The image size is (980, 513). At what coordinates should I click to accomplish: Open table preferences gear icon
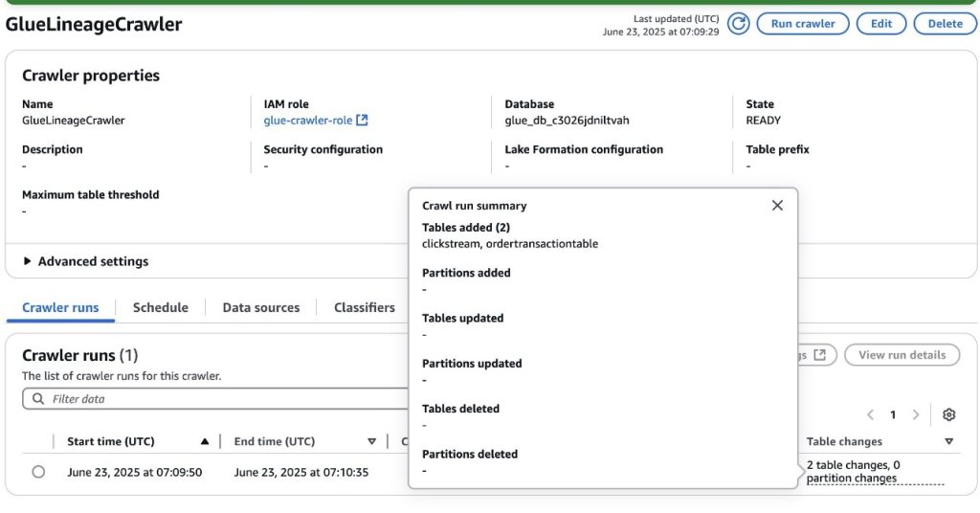point(948,415)
